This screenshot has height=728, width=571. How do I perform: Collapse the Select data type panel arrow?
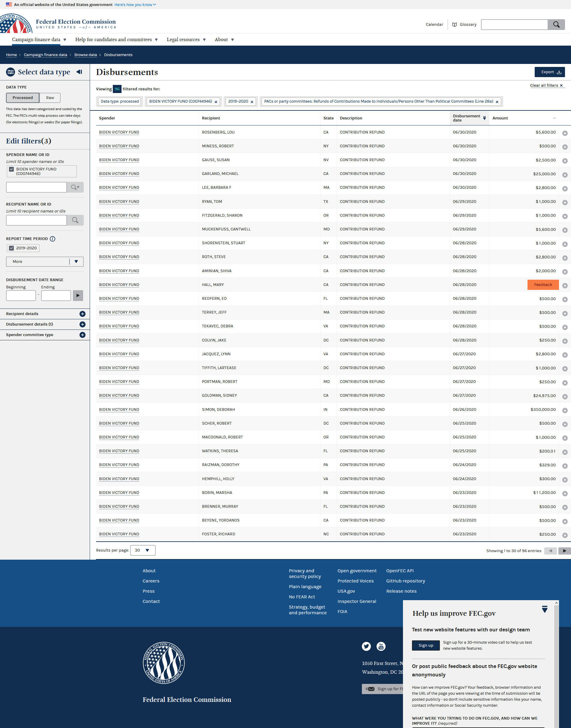[79, 72]
